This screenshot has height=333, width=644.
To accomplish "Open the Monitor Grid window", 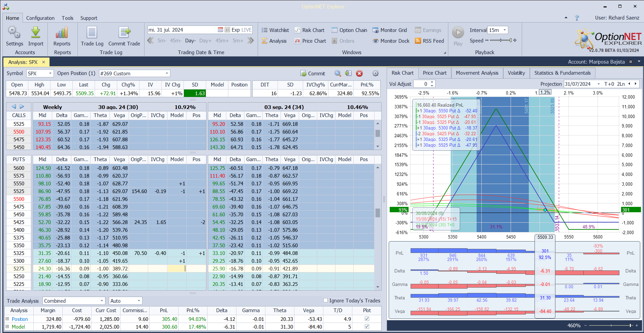I will pos(390,30).
